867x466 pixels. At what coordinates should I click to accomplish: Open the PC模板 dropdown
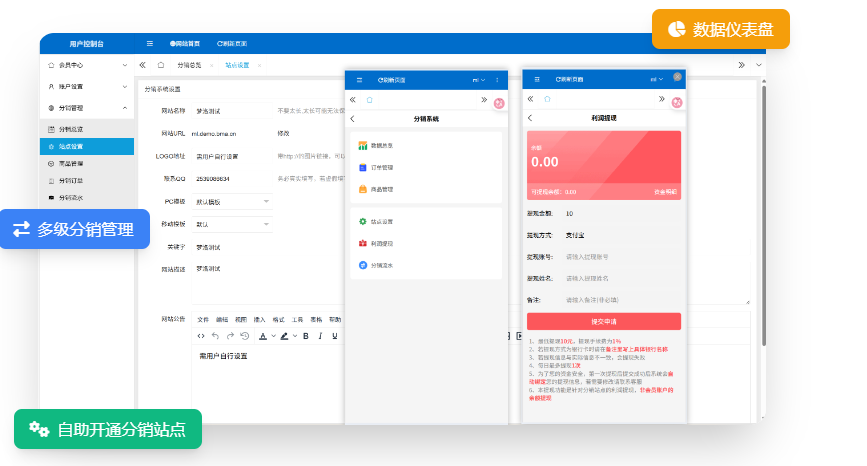(232, 201)
